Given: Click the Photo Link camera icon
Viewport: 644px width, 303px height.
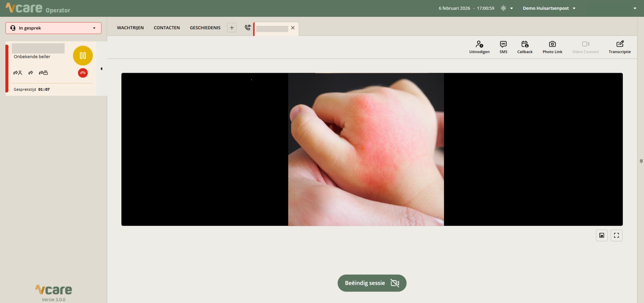Looking at the screenshot, I should pos(552,47).
